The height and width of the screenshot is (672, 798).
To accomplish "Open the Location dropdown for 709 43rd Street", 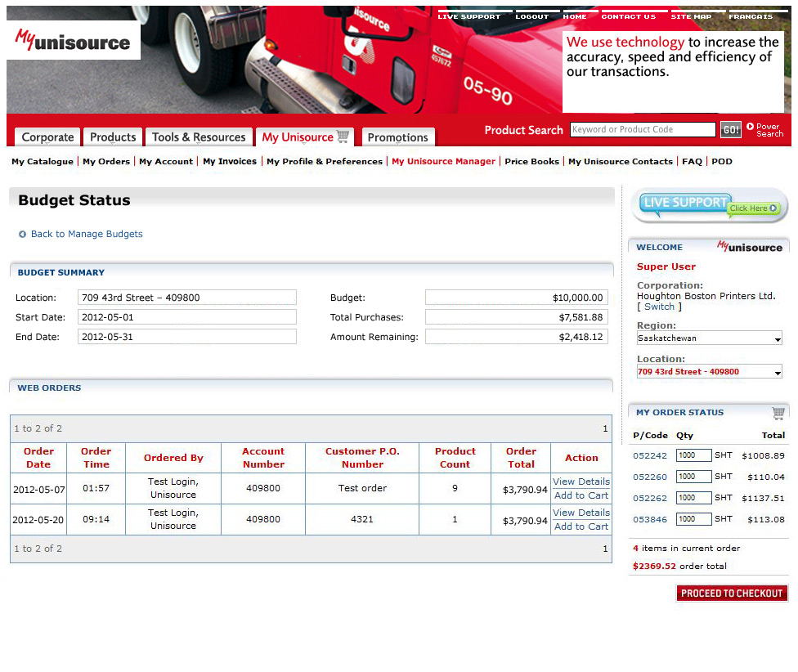I will tap(709, 372).
